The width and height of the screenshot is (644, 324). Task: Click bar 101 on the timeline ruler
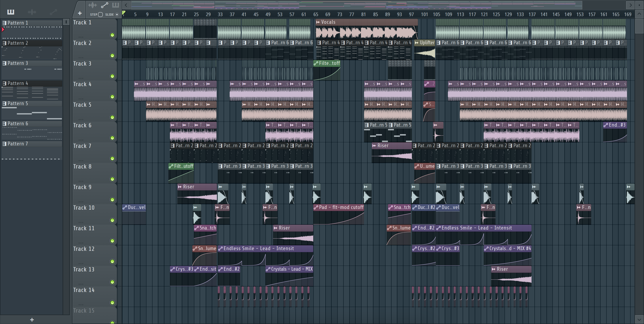tap(424, 15)
